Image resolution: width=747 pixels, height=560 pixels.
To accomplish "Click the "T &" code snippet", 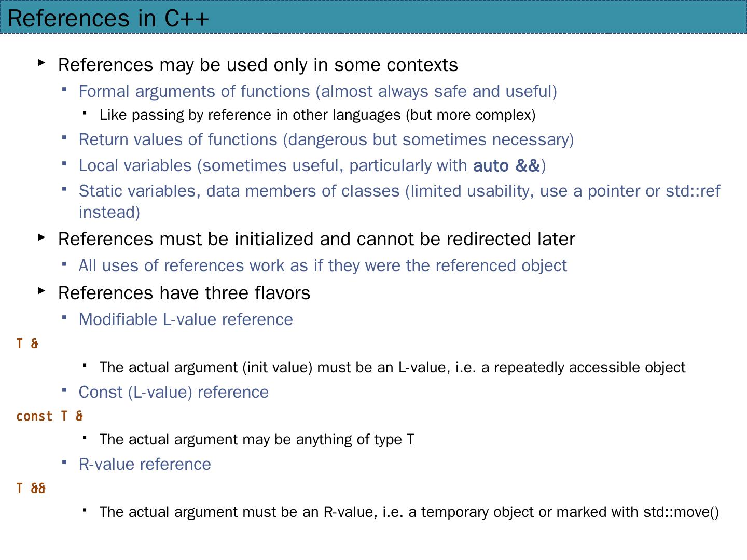I will click(27, 344).
